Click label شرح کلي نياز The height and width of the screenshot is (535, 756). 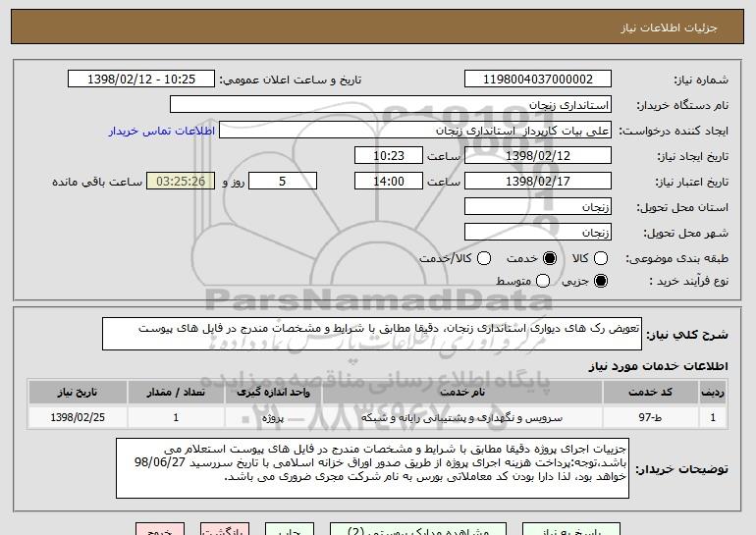[687, 335]
